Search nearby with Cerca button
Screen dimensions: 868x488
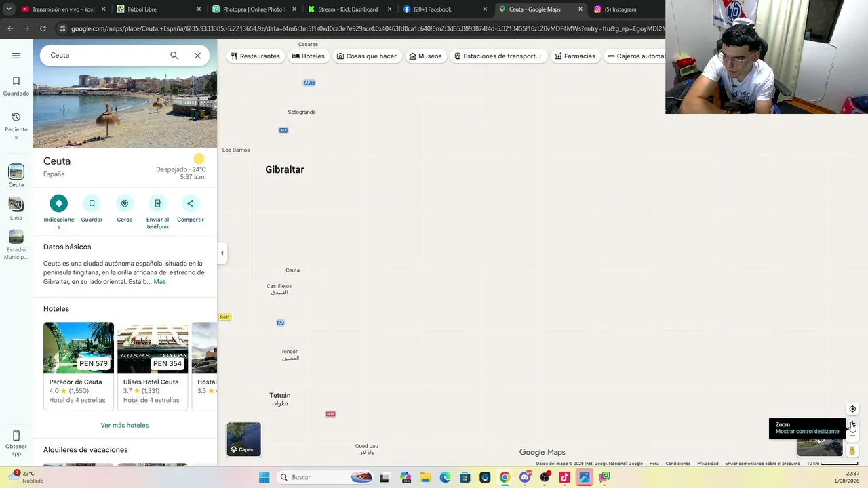125,203
